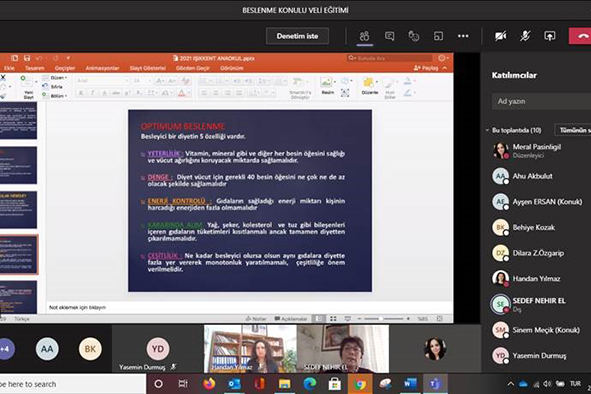Click Handan Yılmaz video tile
Screen dimensions: 591x394
[x=250, y=349]
